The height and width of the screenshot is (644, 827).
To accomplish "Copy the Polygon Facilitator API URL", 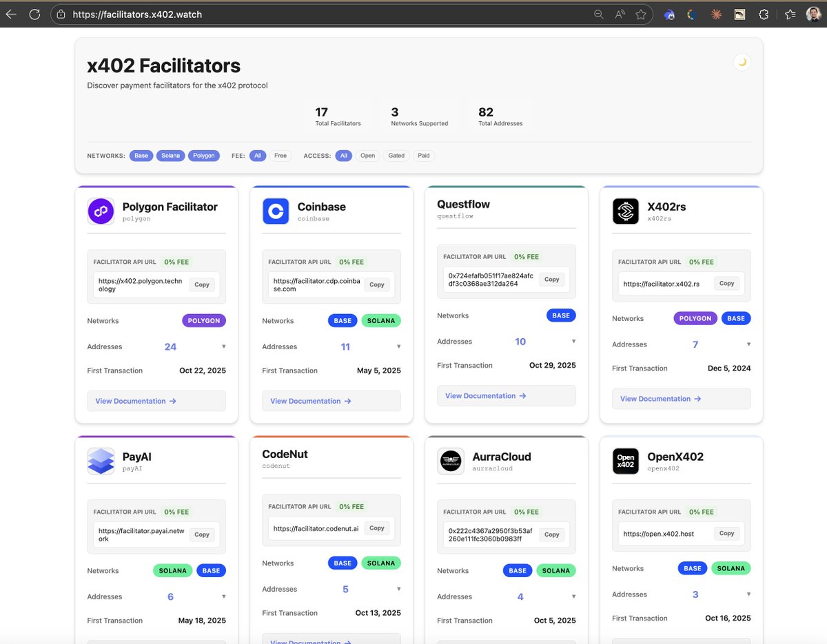I will (202, 284).
